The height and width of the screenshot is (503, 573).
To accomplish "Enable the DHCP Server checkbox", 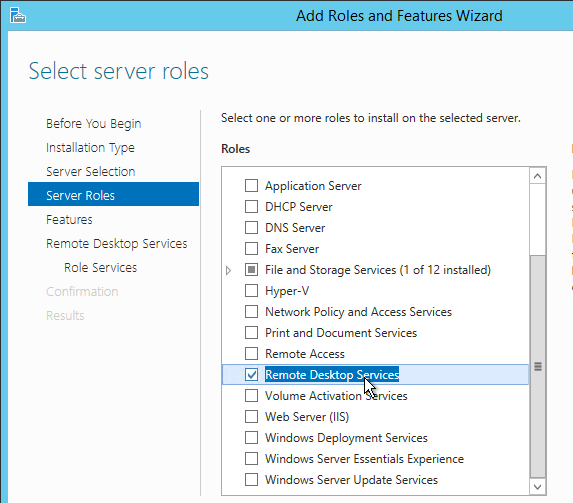I will [251, 207].
